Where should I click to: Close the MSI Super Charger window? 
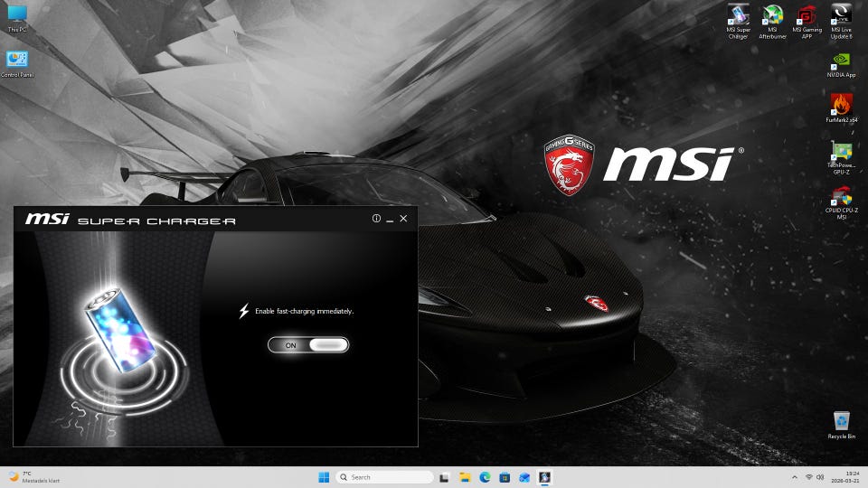[x=403, y=219]
